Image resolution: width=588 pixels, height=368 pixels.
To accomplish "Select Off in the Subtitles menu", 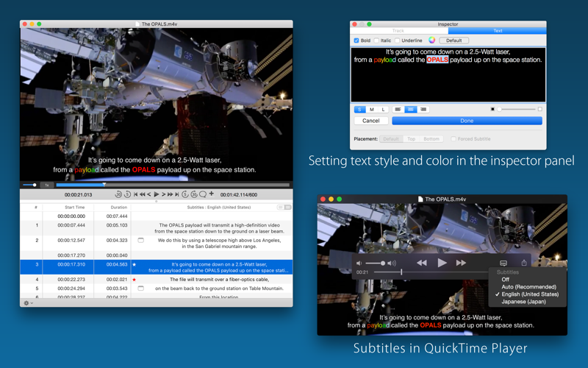I will pos(505,280).
